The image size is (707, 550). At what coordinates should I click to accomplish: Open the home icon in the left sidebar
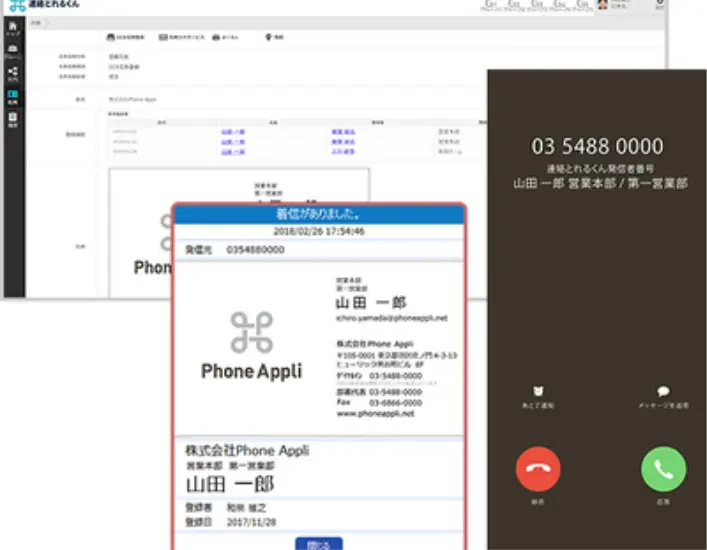point(13,28)
